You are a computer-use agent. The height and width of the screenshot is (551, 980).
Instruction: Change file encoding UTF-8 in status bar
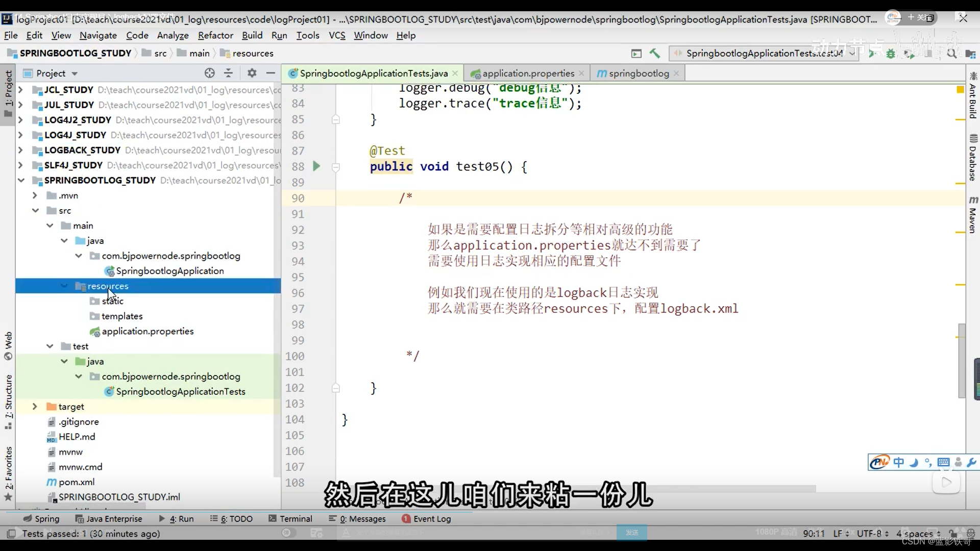[873, 533]
